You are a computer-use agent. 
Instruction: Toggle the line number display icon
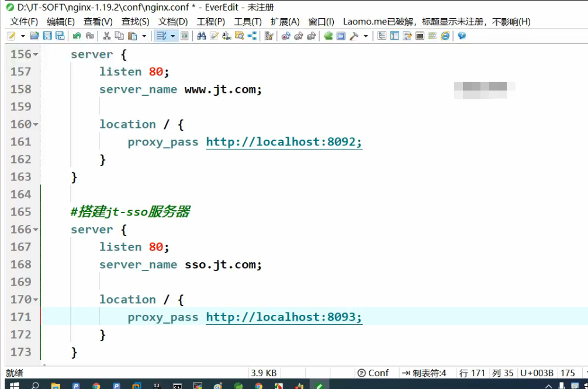pyautogui.click(x=185, y=36)
